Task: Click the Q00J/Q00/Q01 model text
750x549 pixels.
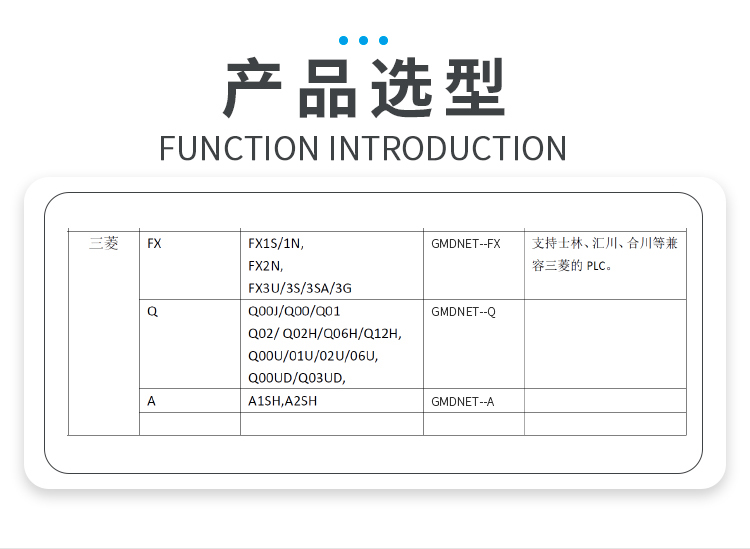Action: (x=294, y=311)
